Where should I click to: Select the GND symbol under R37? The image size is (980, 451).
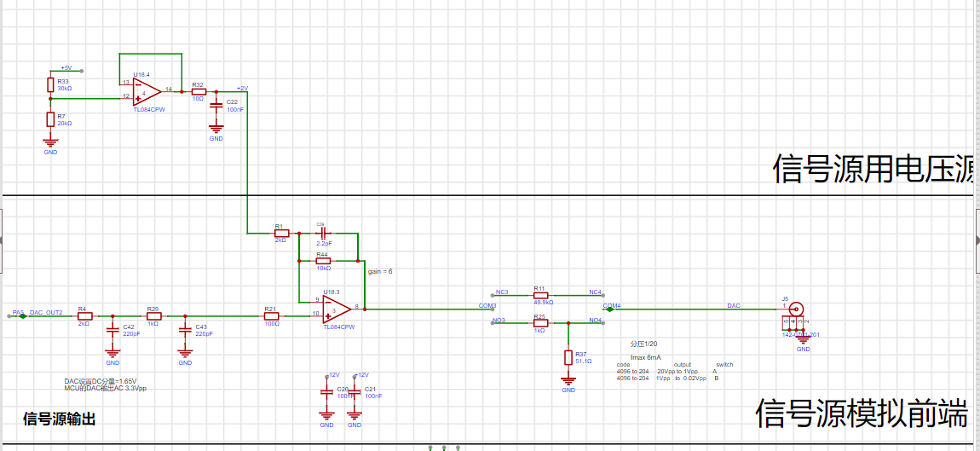[568, 383]
